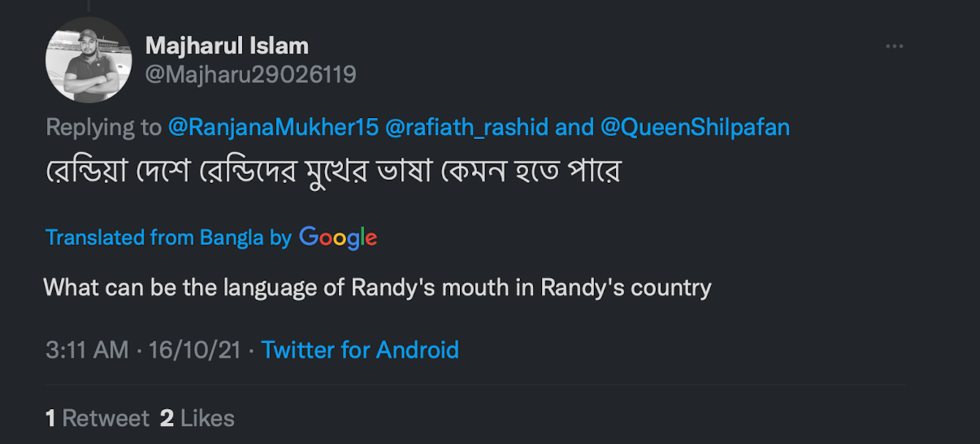Click the divider line above Retweet count
The height and width of the screenshot is (444, 980).
coord(475,385)
